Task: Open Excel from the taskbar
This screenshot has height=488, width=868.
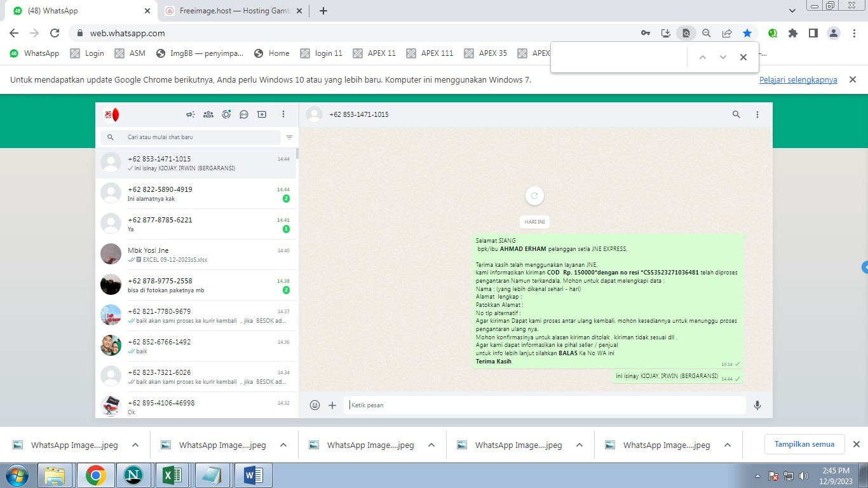Action: tap(173, 475)
